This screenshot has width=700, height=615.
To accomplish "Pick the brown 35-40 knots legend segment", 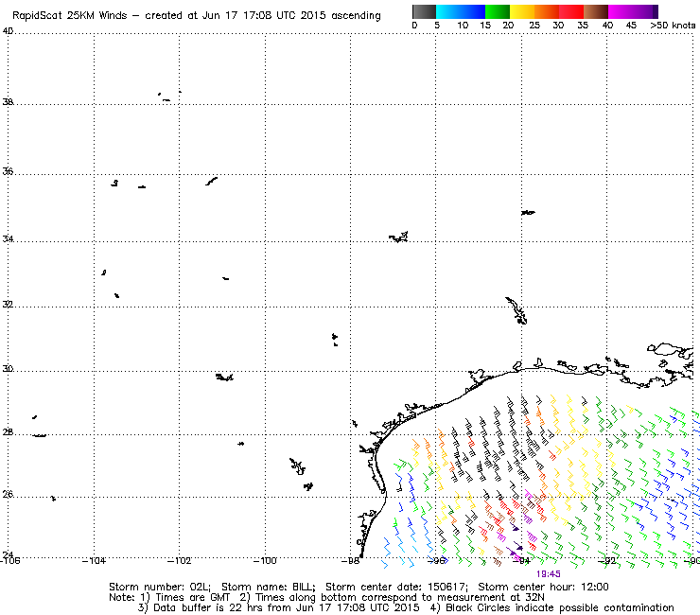I will click(596, 11).
